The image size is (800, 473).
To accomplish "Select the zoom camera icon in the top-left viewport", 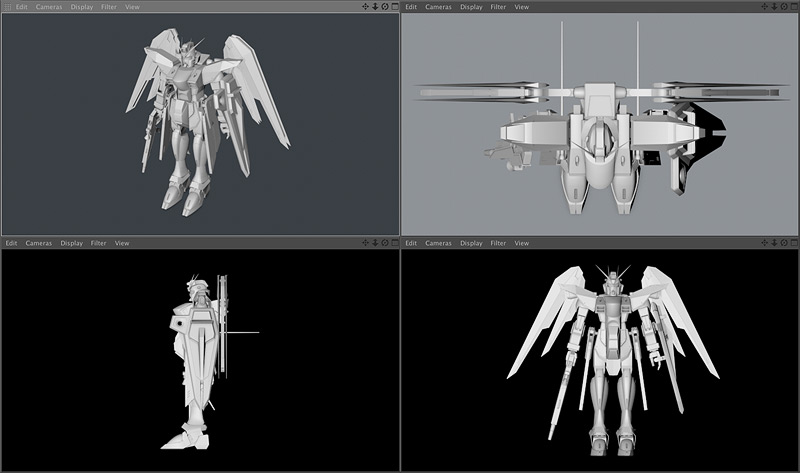I will 375,7.
